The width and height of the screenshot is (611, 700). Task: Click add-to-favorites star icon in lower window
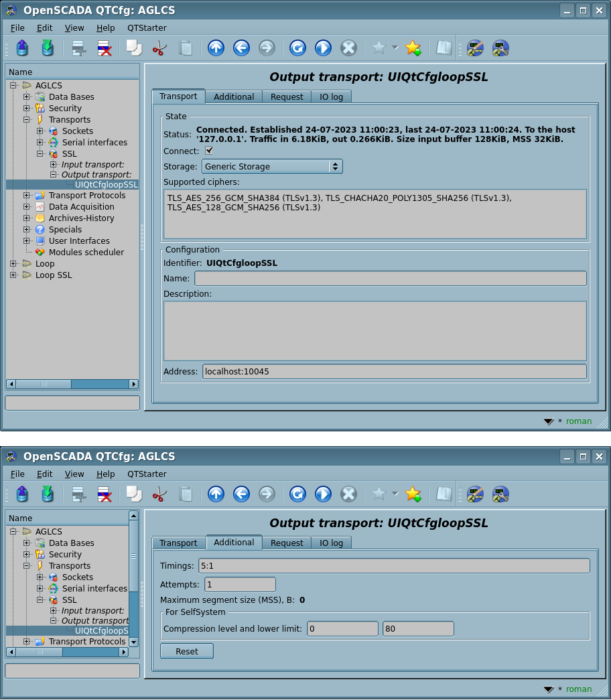click(413, 494)
